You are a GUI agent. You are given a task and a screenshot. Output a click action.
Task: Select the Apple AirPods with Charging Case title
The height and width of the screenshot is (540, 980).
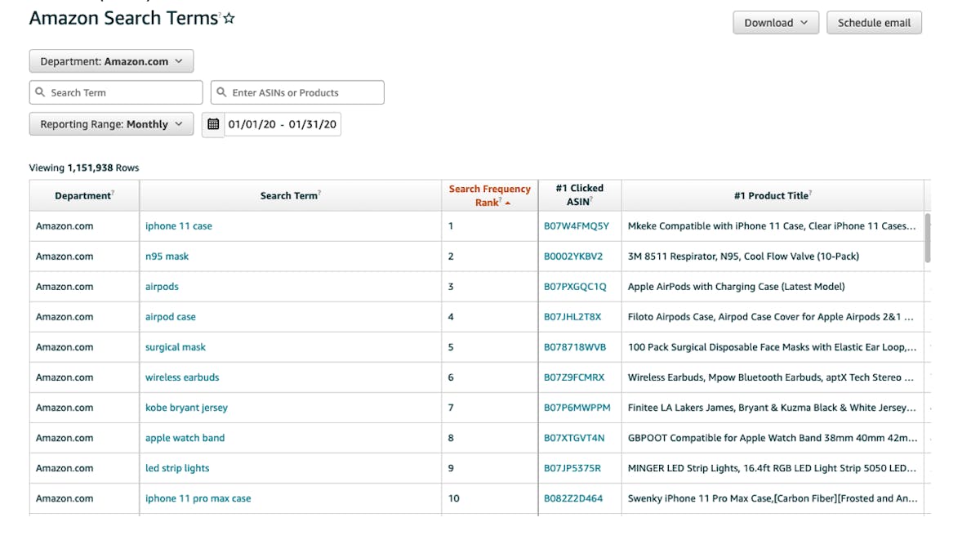[737, 287]
